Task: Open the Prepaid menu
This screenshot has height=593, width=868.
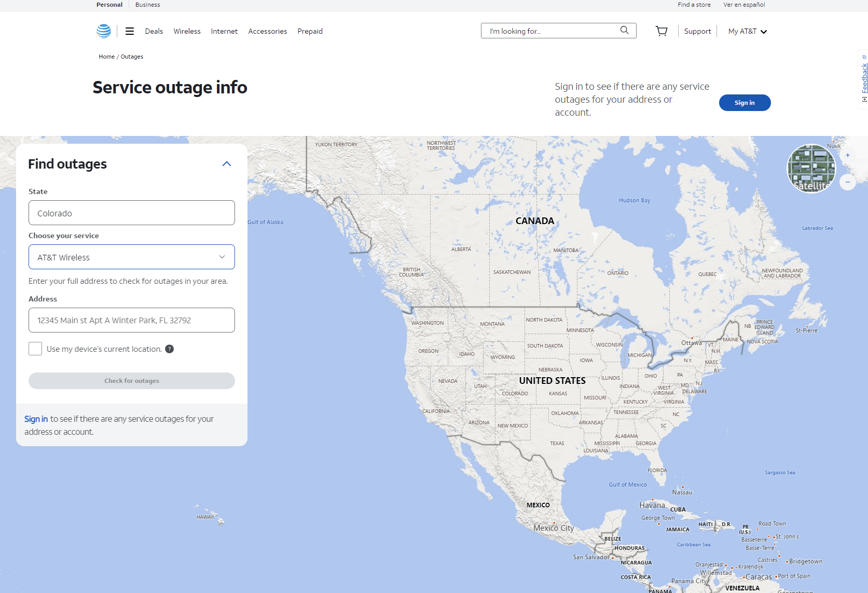Action: coord(310,31)
